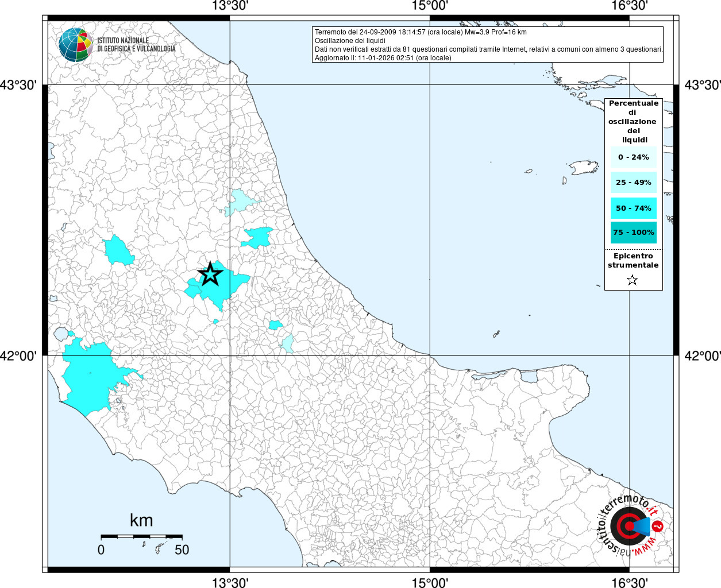The image size is (721, 588).
Task: Click the 'Percentuale di oscillazione dei liquidi' legend title
Action: (x=633, y=121)
